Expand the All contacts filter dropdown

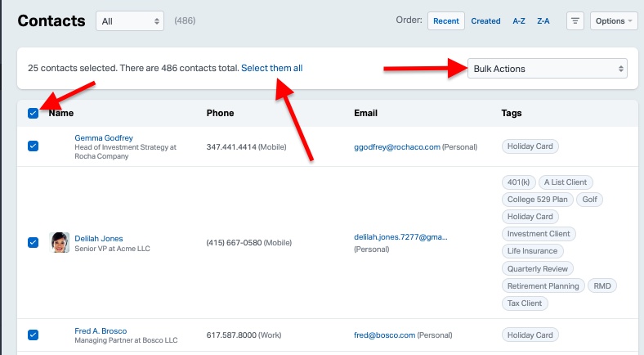coord(130,21)
